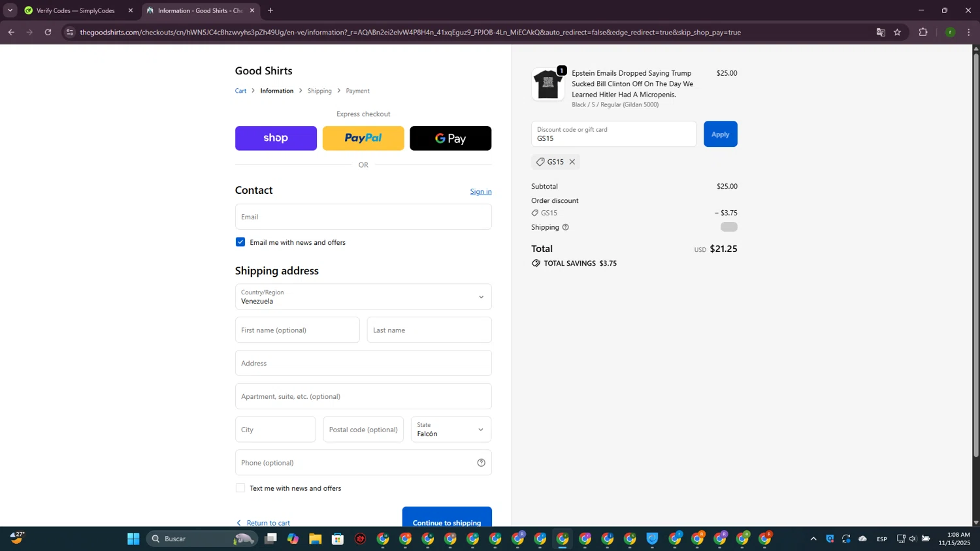Choose Google Pay express checkout
Viewport: 980px width, 551px height.
coord(450,138)
